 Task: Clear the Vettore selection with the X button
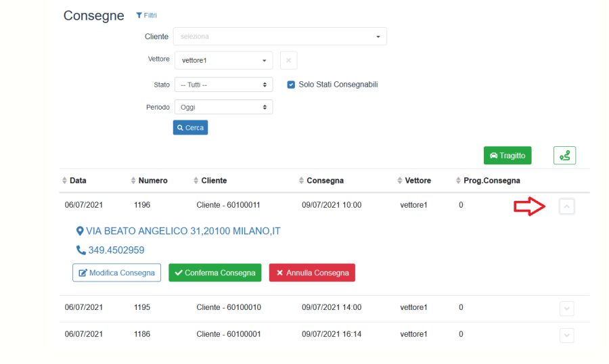point(288,60)
